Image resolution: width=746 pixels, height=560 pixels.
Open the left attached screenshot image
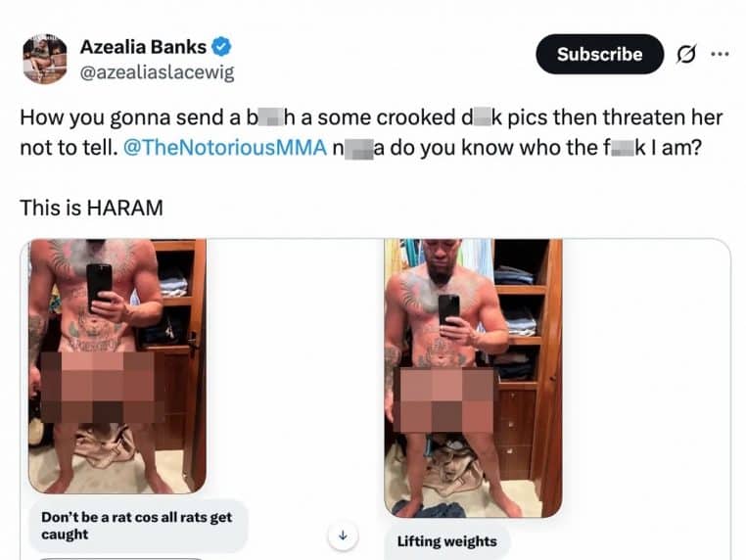click(x=117, y=366)
